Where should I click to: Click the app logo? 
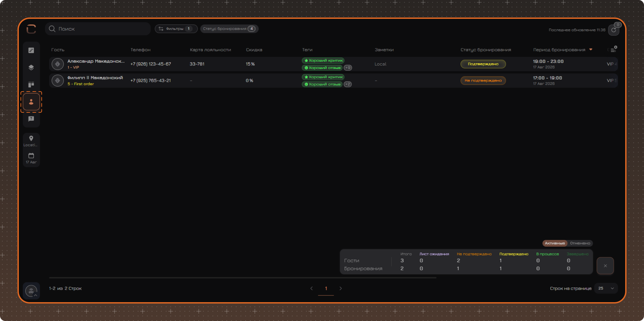click(31, 29)
